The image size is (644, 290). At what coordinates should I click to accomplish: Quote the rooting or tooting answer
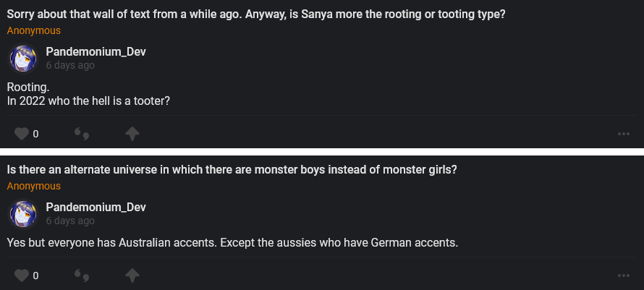(82, 134)
